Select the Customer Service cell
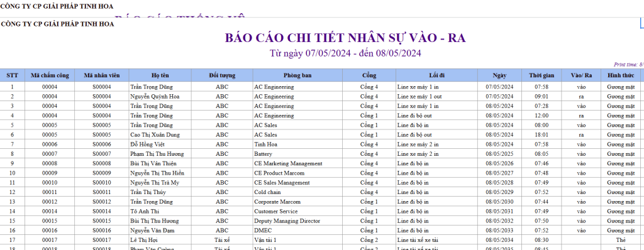 297,212
